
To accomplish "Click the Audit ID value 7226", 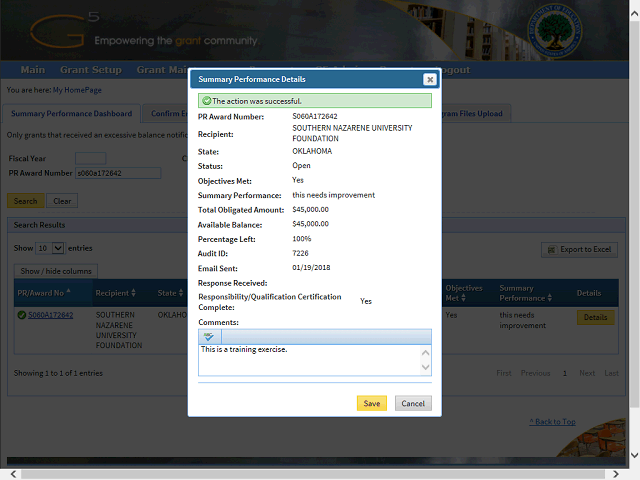I will tap(300, 253).
